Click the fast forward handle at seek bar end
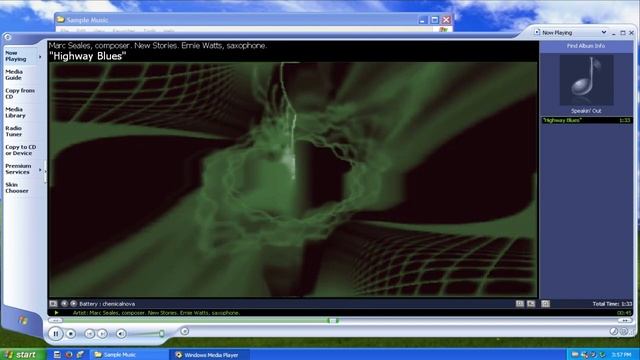This screenshot has height=360, width=640. (x=625, y=321)
